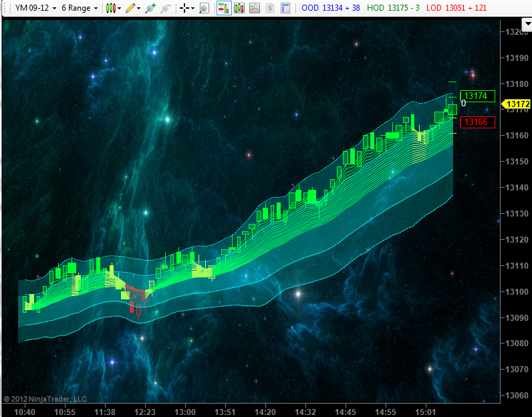Image resolution: width=532 pixels, height=417 pixels.
Task: Click the HOD 13175 - 3 readout
Action: pos(393,8)
